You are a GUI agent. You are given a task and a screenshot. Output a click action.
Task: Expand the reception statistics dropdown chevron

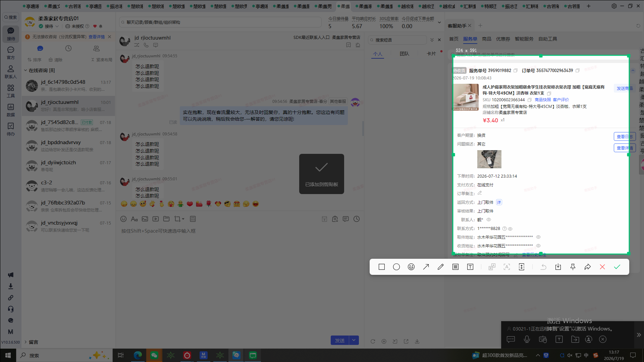[439, 22]
